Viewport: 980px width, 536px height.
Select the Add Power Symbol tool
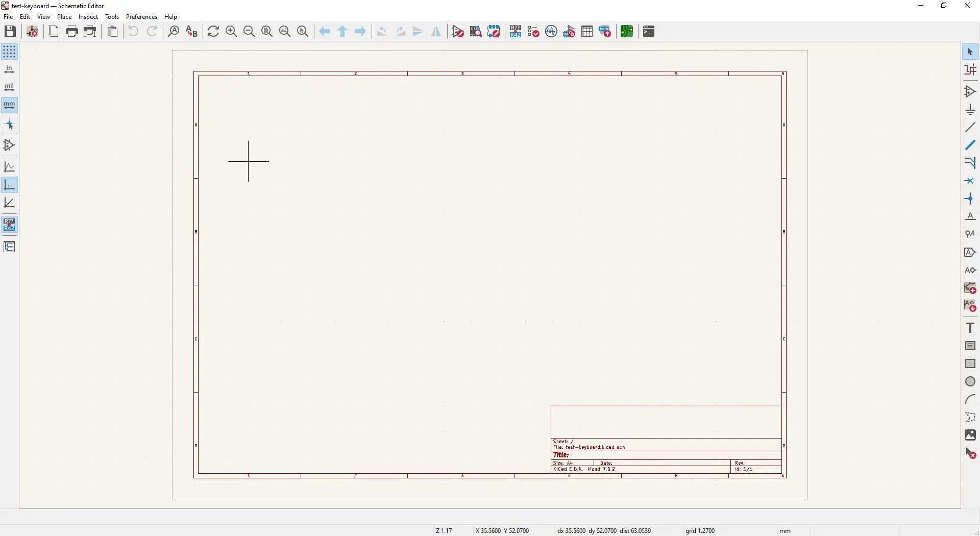(971, 110)
